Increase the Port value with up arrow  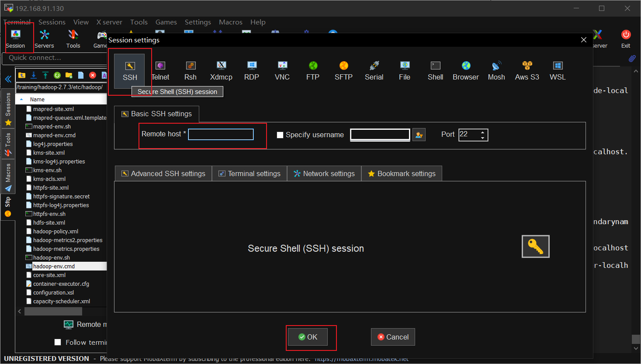tap(482, 132)
